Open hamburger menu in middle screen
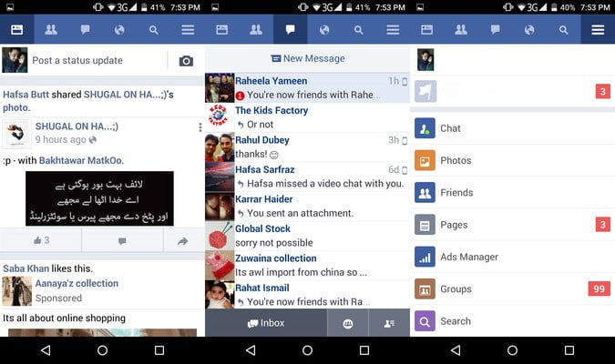 393,30
